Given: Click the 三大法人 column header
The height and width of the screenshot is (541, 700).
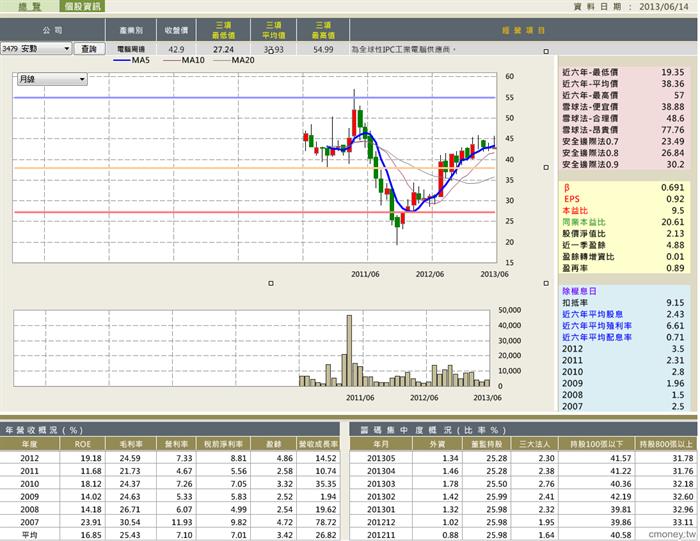Looking at the screenshot, I should 534,444.
